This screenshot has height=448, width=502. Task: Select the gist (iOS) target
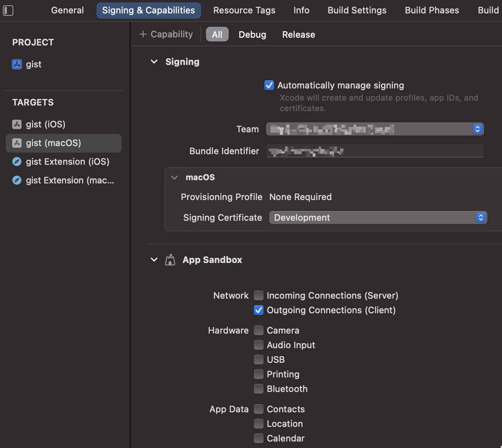point(64,124)
